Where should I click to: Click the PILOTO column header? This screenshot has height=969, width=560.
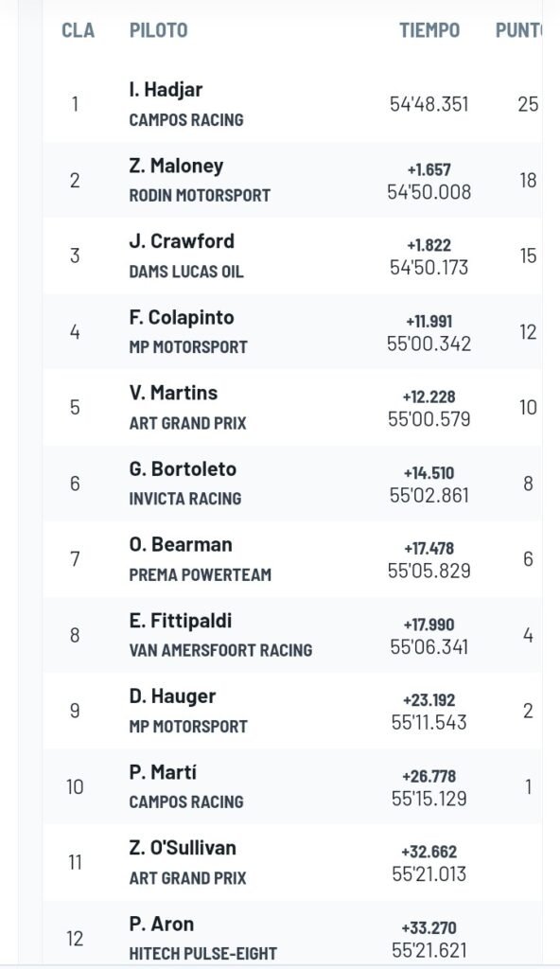pos(158,29)
